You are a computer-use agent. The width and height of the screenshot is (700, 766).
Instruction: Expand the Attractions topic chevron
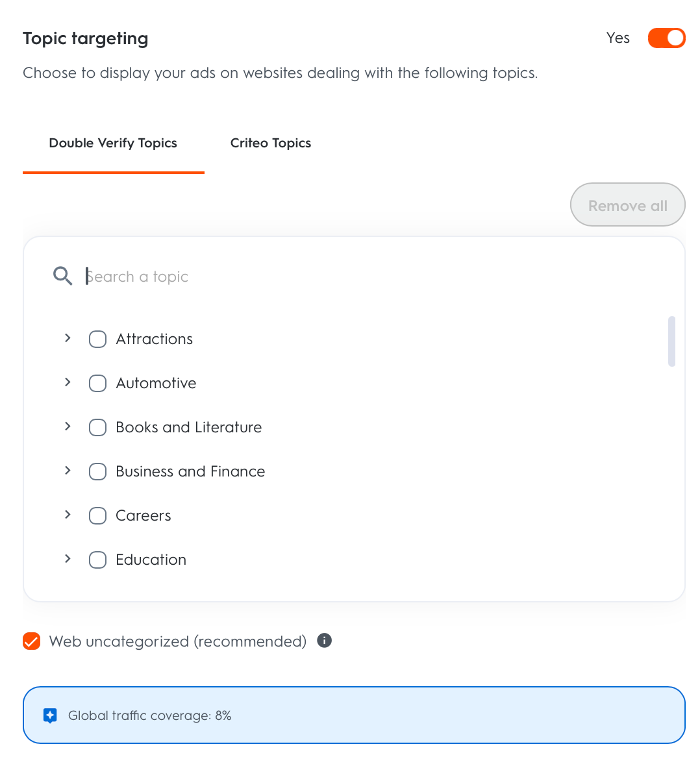pyautogui.click(x=68, y=338)
